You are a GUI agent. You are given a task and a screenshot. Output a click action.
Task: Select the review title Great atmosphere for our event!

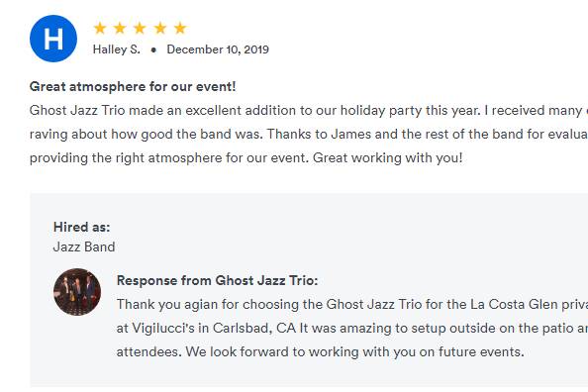click(x=133, y=87)
